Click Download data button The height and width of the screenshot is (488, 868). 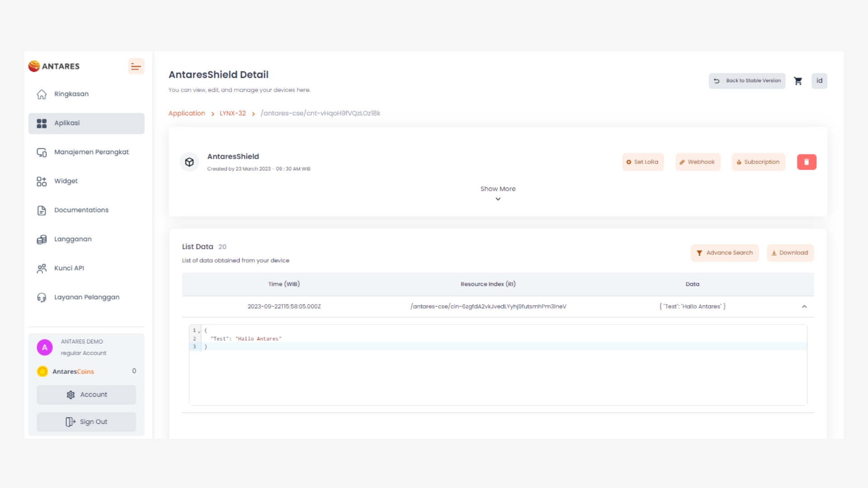[x=790, y=253]
